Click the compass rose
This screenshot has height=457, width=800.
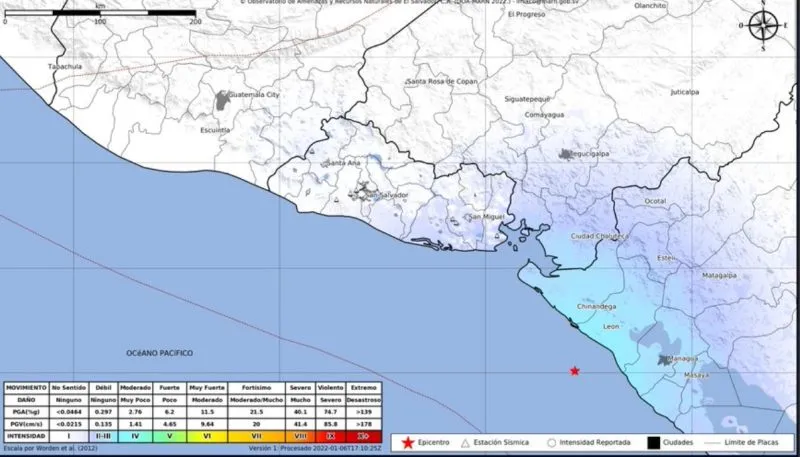[763, 26]
